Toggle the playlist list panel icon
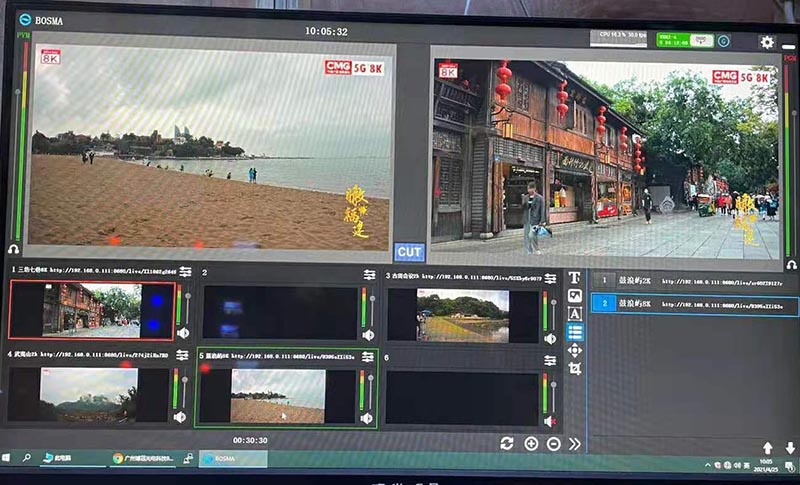The image size is (800, 485). (x=575, y=332)
